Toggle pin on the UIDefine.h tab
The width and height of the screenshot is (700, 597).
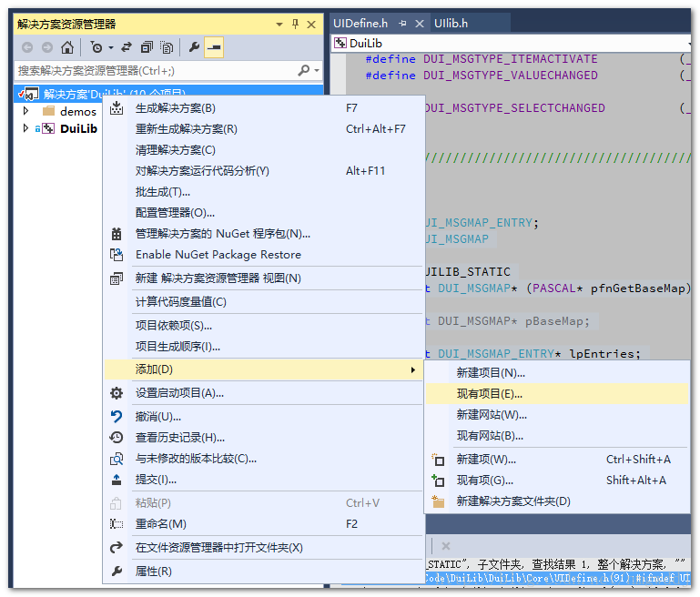[x=402, y=24]
